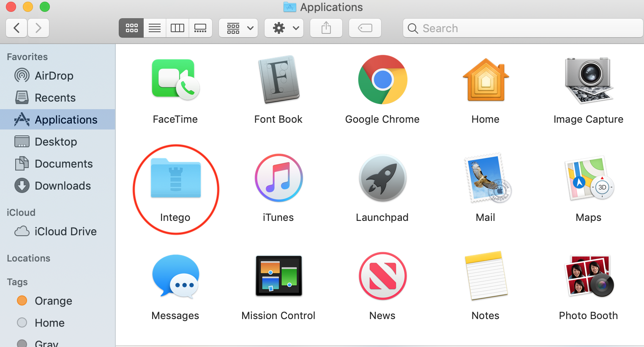Open Documents in the sidebar
The image size is (644, 347).
pyautogui.click(x=57, y=163)
